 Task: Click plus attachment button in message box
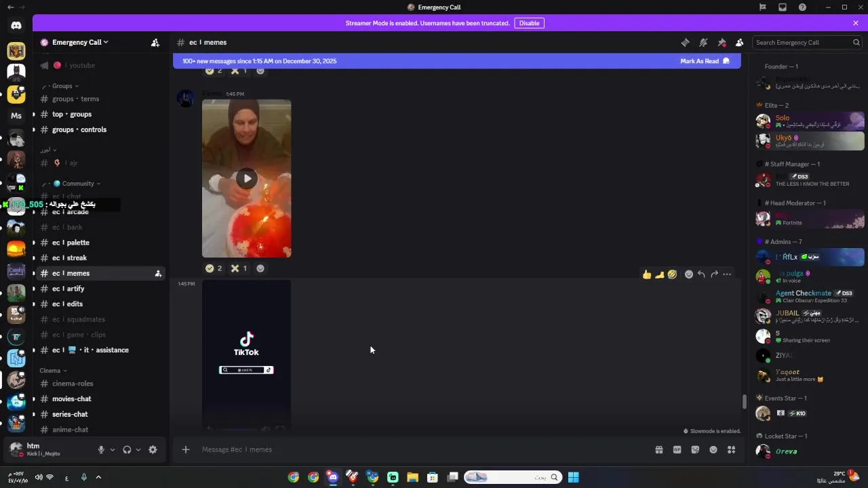[186, 449]
